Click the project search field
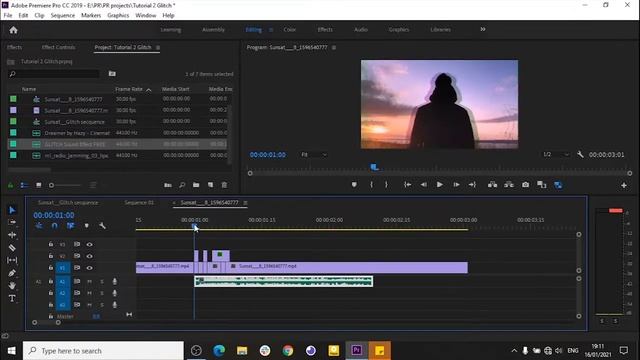Viewport: 640px width, 360px height. (x=53, y=74)
